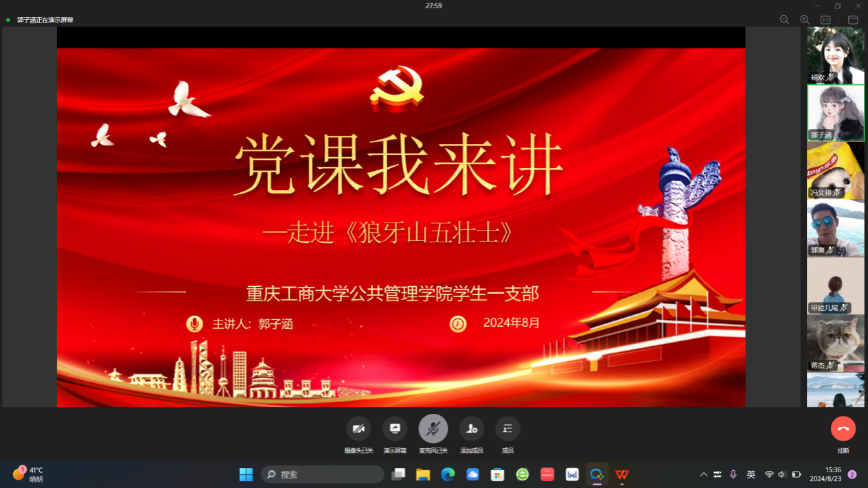Open the clock and date flyout
868x488 pixels.
click(824, 474)
